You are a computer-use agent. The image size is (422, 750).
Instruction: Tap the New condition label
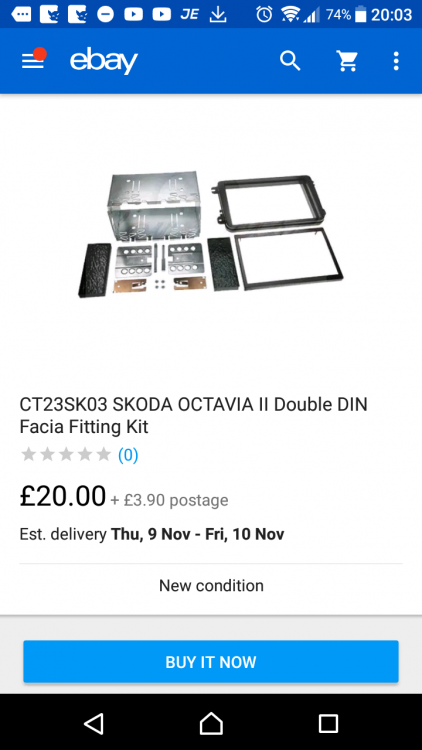click(211, 585)
